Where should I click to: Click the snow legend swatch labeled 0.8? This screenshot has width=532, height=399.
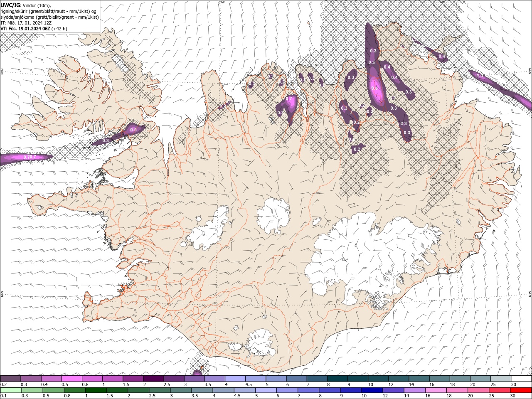92,379
